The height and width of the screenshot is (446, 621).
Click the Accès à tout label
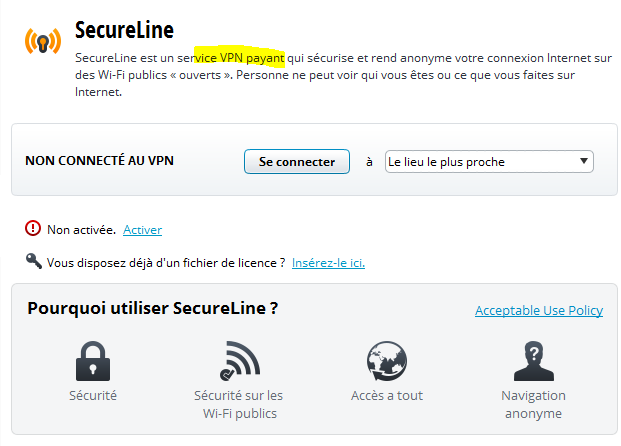(x=386, y=396)
